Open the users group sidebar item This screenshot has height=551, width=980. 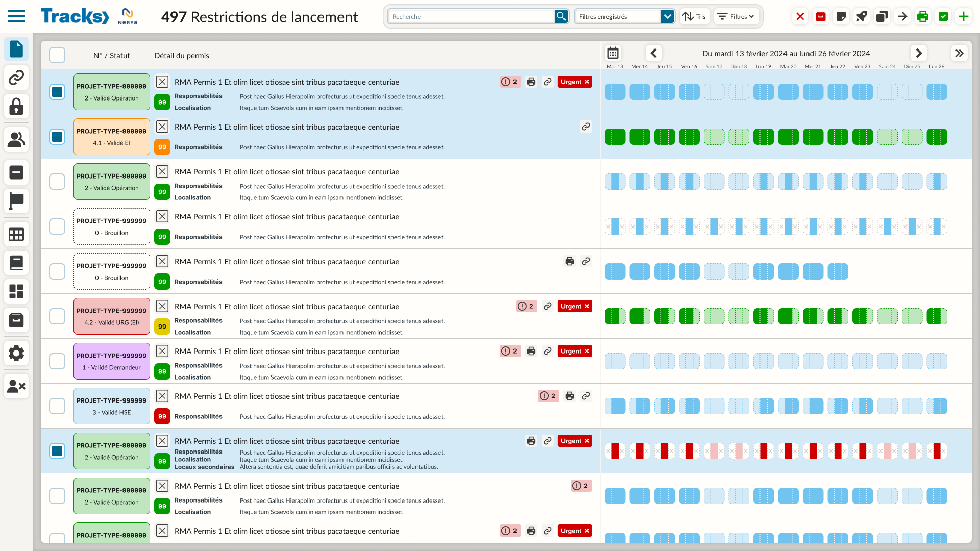pos(16,139)
